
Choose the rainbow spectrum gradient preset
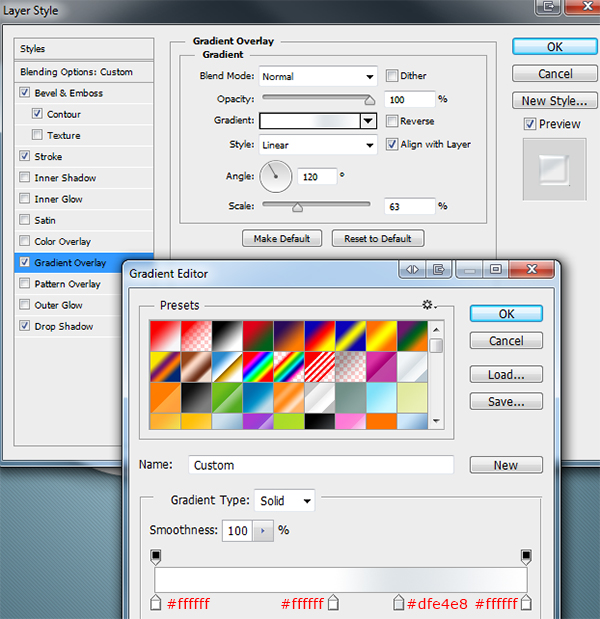[x=258, y=367]
